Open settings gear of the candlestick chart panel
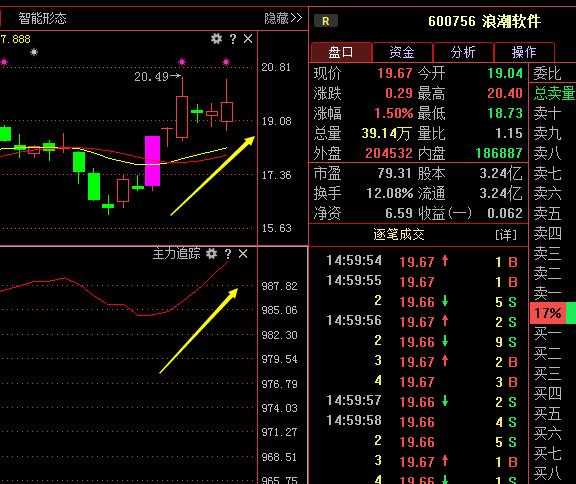This screenshot has height=484, width=576. click(x=216, y=39)
